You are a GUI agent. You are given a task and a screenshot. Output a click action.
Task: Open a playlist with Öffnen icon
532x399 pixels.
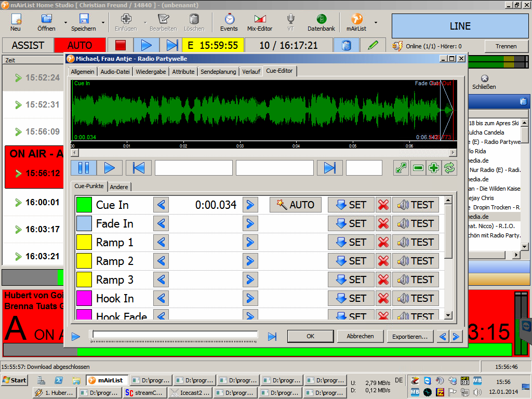tap(46, 22)
